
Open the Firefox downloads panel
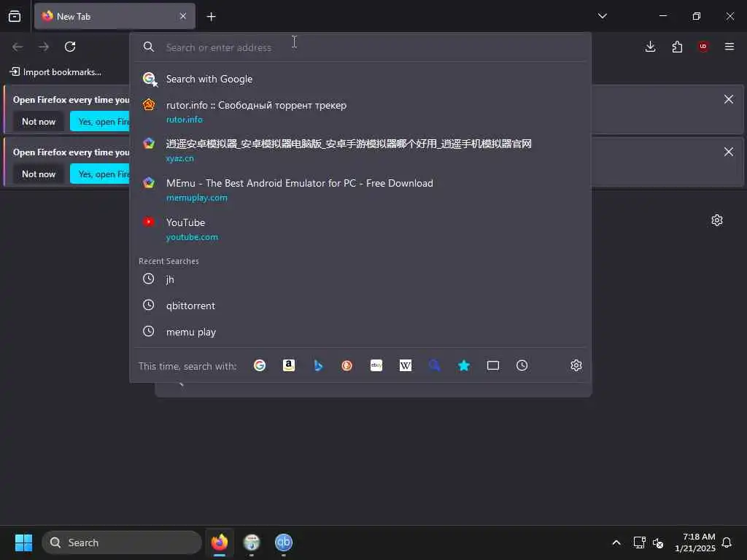coord(650,47)
